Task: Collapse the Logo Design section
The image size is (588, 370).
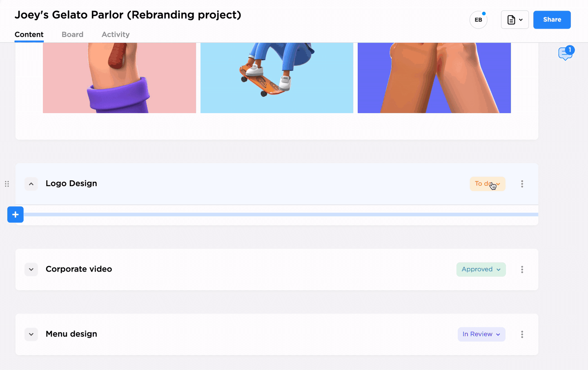Action: (31, 184)
